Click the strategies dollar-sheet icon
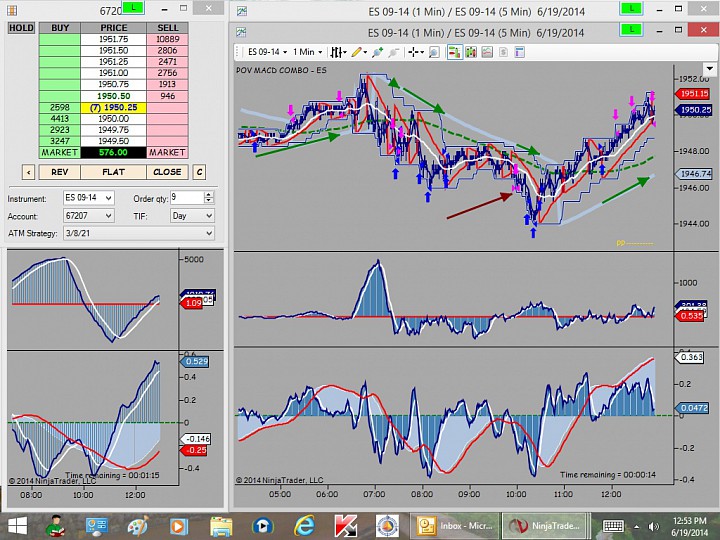 [503, 52]
